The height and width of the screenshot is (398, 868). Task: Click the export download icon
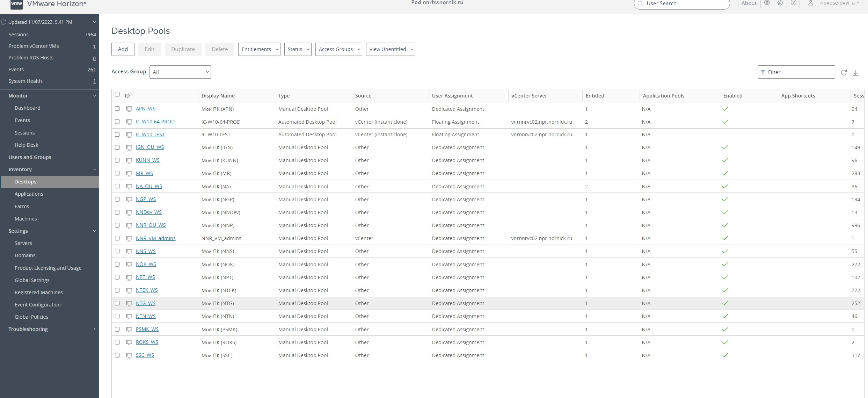(x=855, y=72)
